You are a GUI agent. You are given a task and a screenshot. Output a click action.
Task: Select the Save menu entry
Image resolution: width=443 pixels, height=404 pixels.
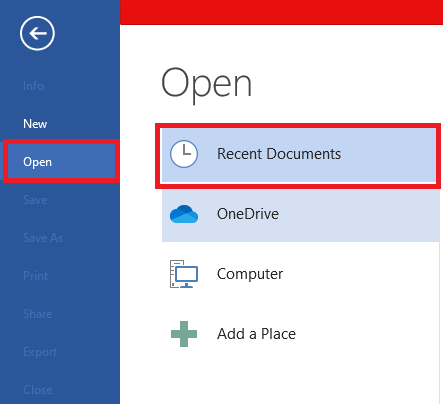35,200
